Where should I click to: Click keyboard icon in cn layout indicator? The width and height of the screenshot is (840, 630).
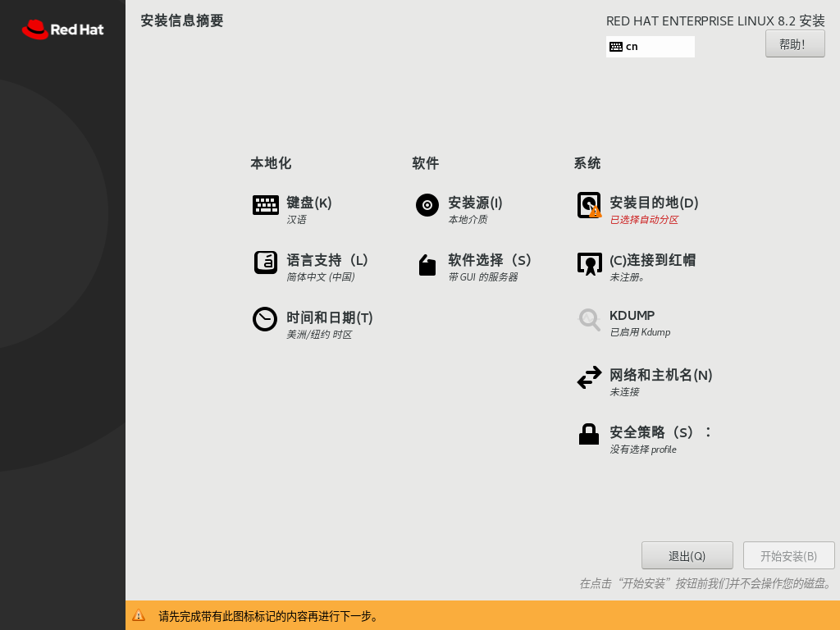pyautogui.click(x=616, y=47)
